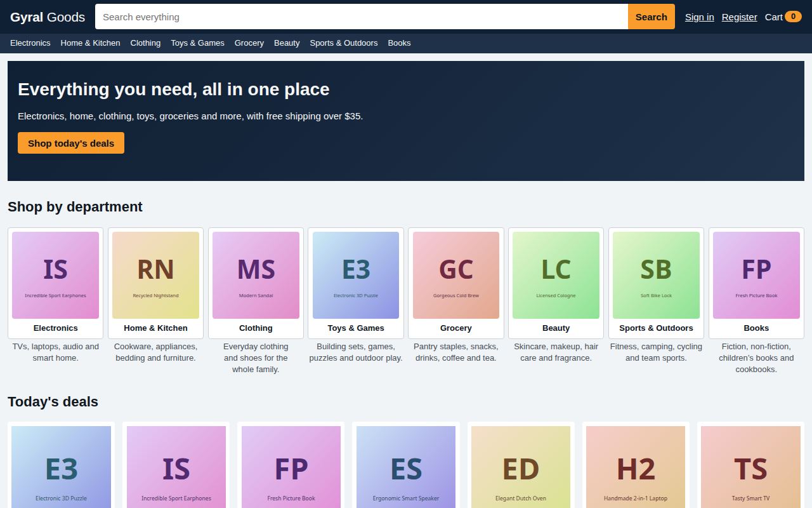
Task: Click Shop today's deals button
Action: coord(71,143)
